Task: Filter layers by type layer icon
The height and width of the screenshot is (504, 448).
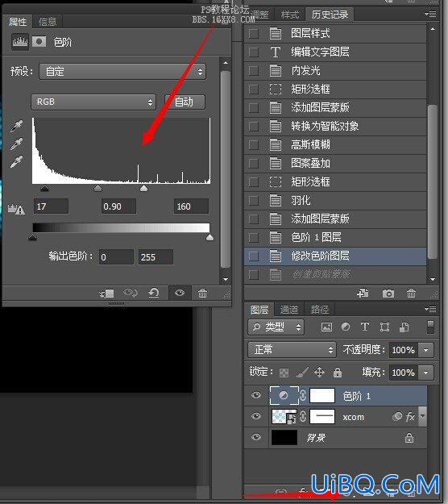Action: click(x=365, y=327)
